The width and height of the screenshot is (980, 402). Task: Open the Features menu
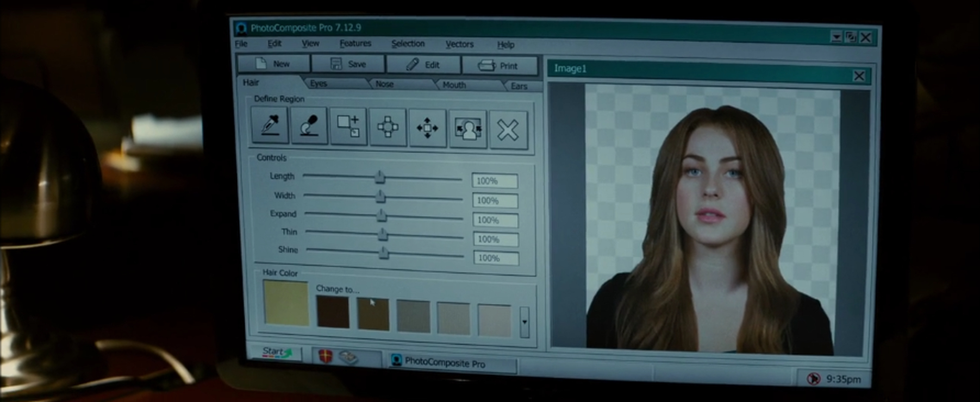[x=355, y=43]
